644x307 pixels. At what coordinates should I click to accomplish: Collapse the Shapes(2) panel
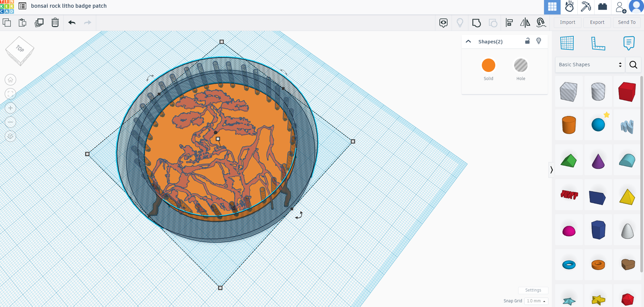pyautogui.click(x=468, y=41)
